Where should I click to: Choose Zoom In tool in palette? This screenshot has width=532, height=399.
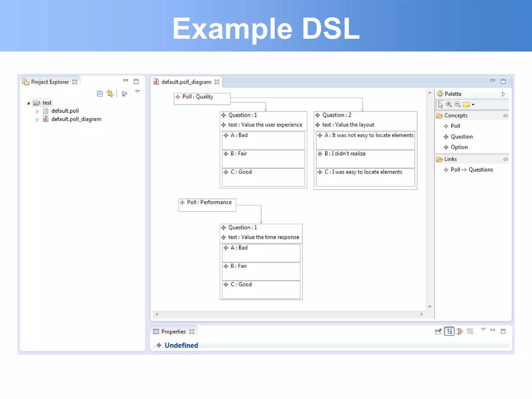449,104
